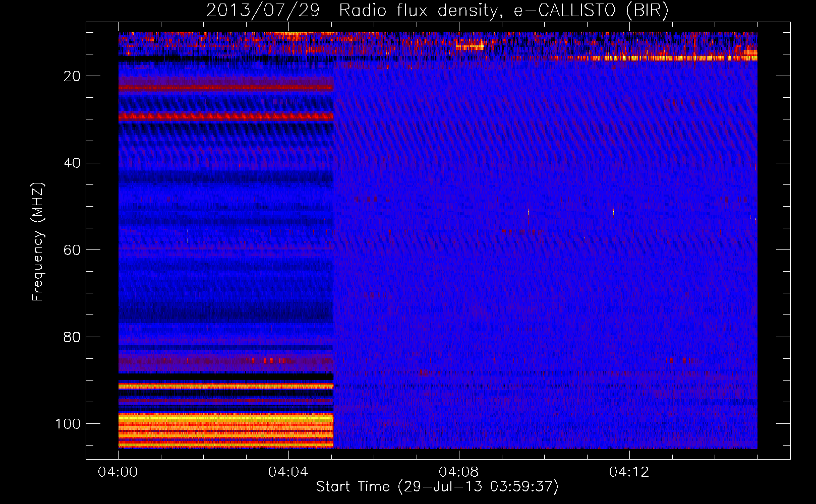Click the "04:08" time tick label
The width and height of the screenshot is (816, 504).
pos(459,472)
